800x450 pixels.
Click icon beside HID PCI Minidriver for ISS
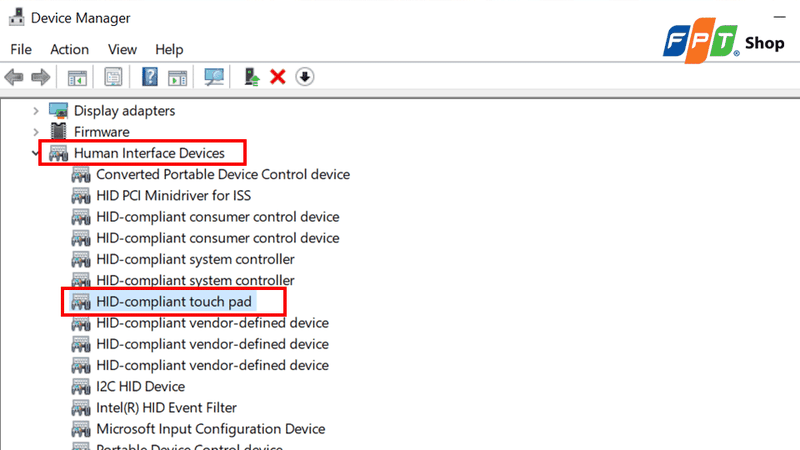click(81, 195)
